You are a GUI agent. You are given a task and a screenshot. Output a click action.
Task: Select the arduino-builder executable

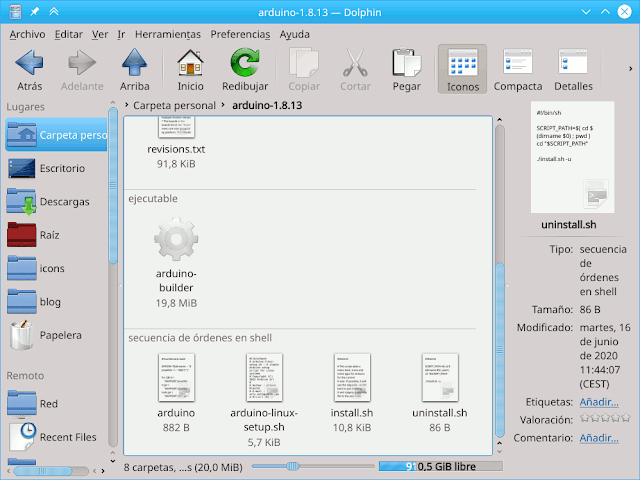click(x=176, y=262)
